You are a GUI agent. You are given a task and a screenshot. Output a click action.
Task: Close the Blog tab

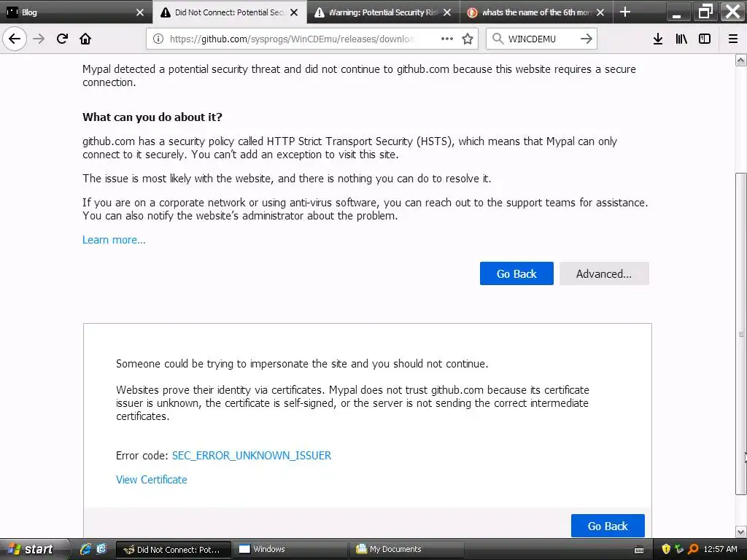(139, 12)
